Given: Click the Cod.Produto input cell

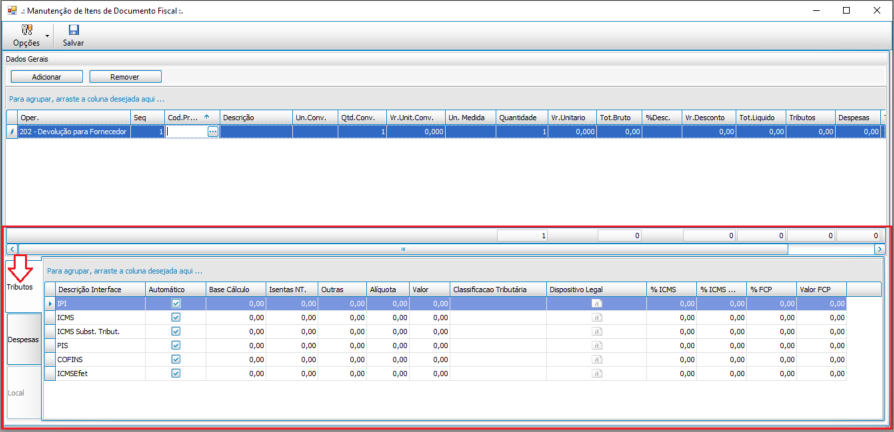Looking at the screenshot, I should (186, 132).
